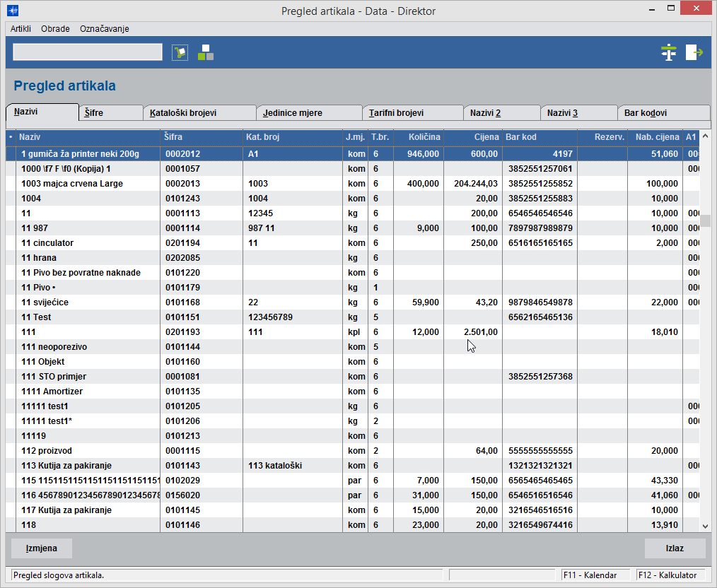
Task: Switch to the Jedinice mjere tab
Action: (309, 113)
